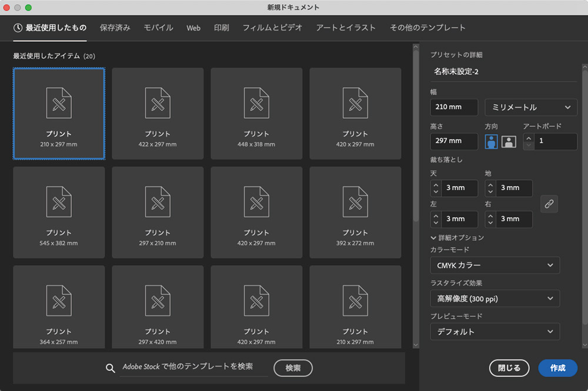
Task: Open the プレビューモード dropdown
Action: [495, 331]
